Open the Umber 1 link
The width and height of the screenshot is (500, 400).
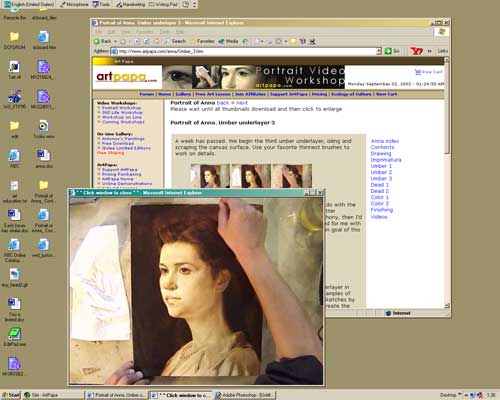381,166
